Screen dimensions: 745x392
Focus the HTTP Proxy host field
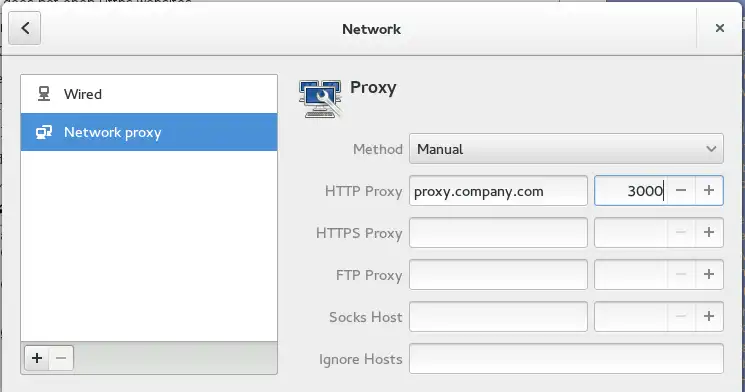tap(498, 191)
